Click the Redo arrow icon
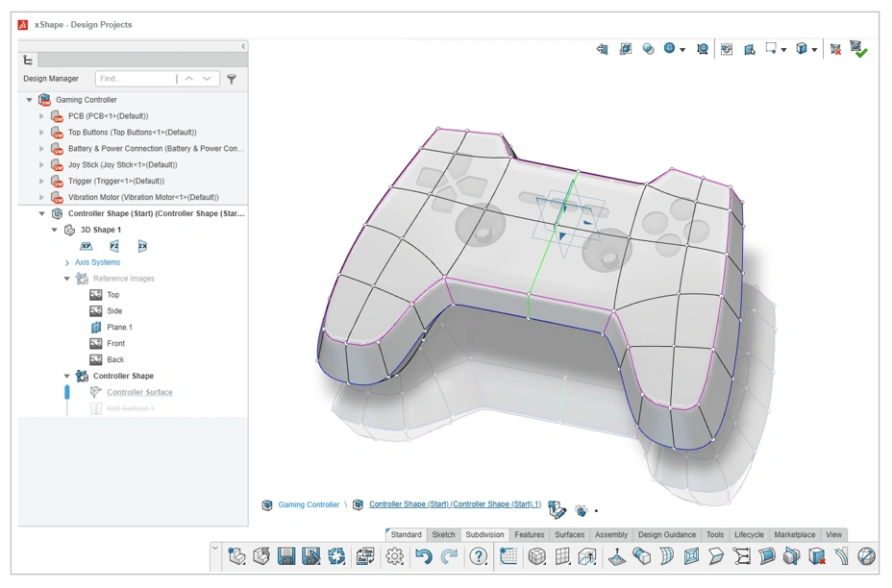This screenshot has height=588, width=892. pyautogui.click(x=449, y=555)
